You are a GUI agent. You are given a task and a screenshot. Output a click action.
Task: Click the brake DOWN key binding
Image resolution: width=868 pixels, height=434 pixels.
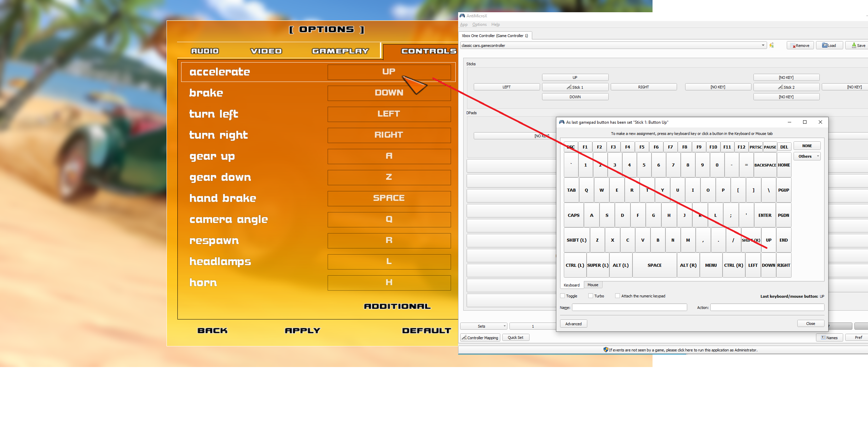[389, 93]
